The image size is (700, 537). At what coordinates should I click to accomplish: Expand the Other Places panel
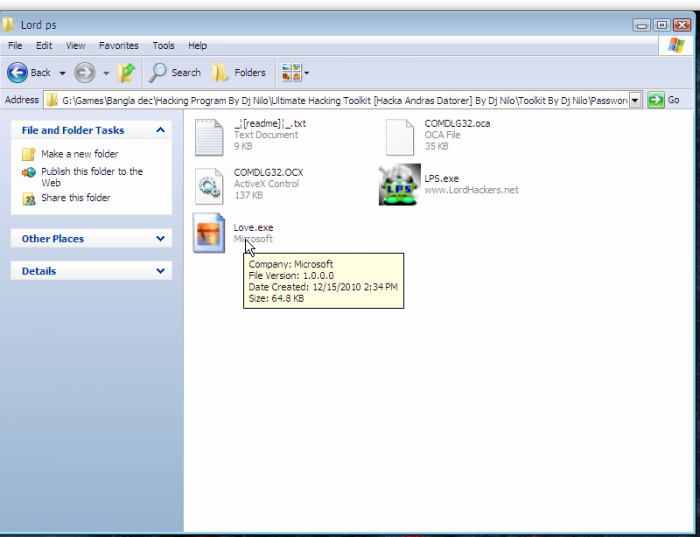[160, 238]
